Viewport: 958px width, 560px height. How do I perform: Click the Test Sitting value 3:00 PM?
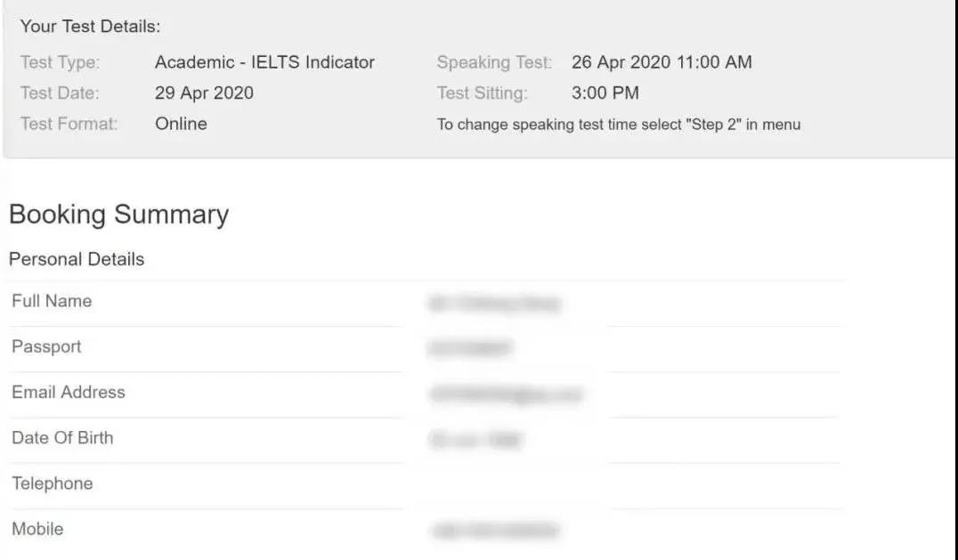[605, 93]
